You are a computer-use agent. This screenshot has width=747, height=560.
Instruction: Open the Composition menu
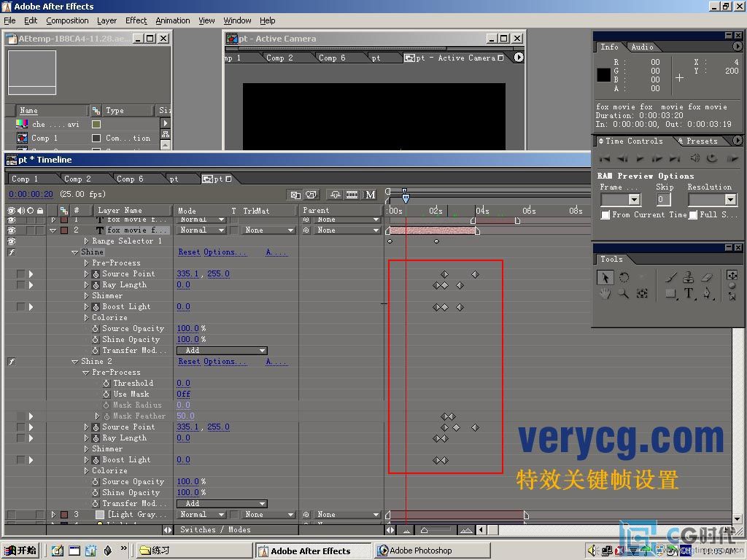click(x=67, y=20)
